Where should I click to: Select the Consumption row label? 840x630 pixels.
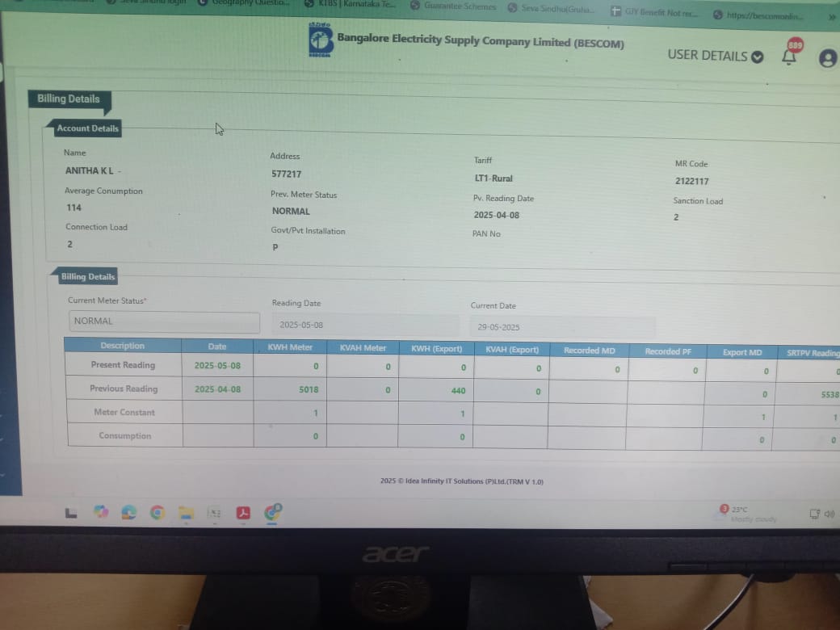tap(125, 436)
